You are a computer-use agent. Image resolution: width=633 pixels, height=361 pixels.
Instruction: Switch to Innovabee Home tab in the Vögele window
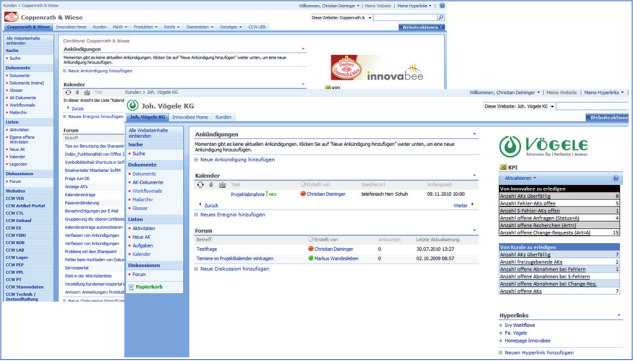[190, 117]
